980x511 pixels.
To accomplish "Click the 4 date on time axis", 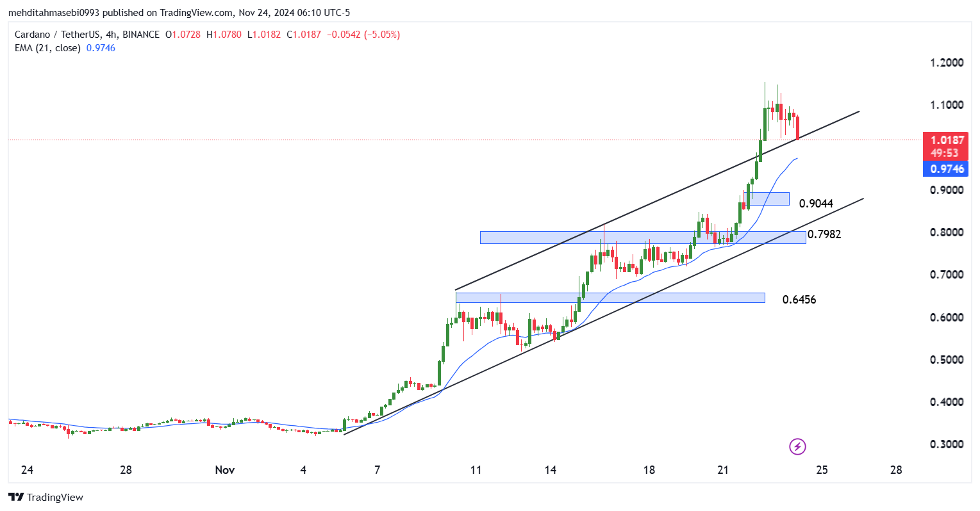I will [x=303, y=470].
